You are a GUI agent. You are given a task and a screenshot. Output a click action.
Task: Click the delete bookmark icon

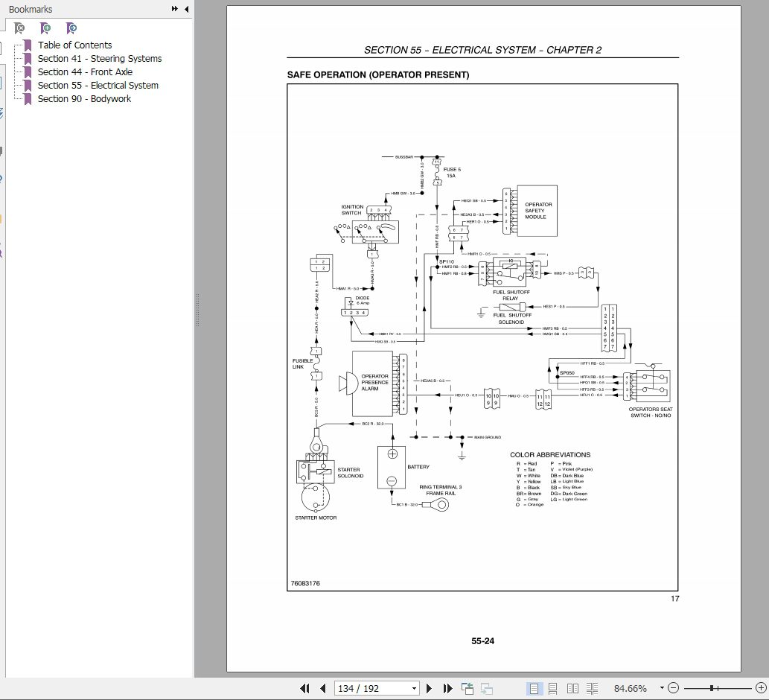pyautogui.click(x=19, y=28)
